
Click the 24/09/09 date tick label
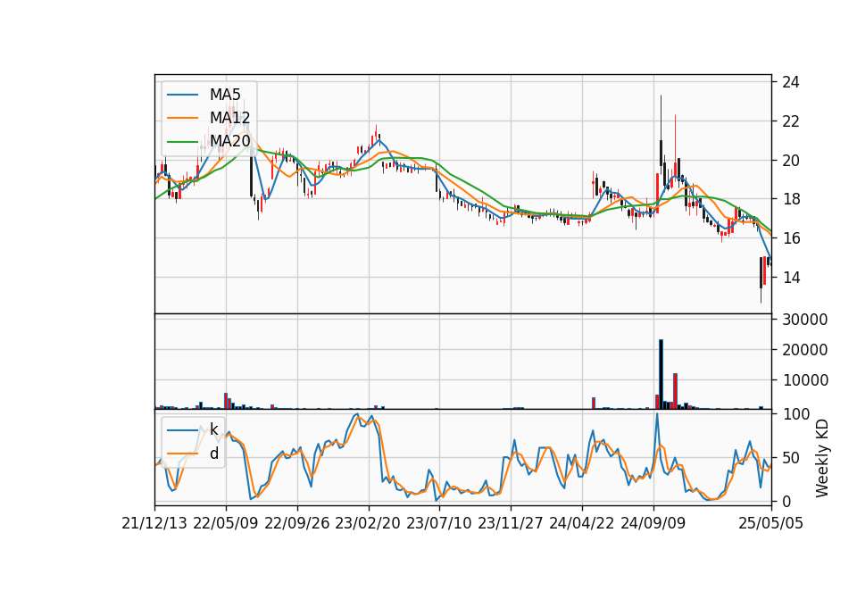[653, 523]
